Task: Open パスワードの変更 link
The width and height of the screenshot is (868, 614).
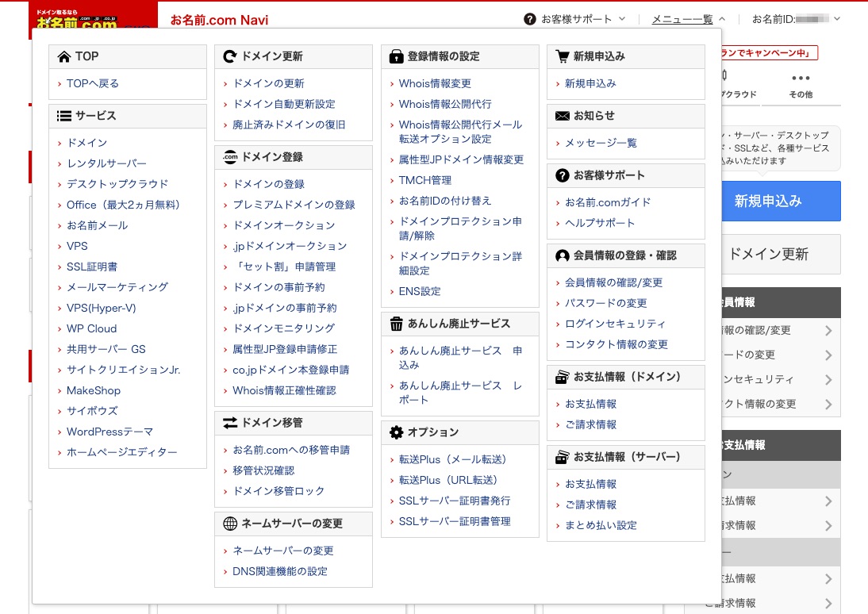Action: tap(605, 303)
